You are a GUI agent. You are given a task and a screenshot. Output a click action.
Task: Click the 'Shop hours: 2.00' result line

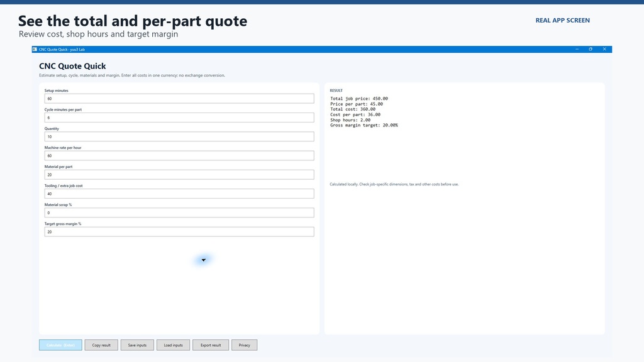(x=350, y=120)
